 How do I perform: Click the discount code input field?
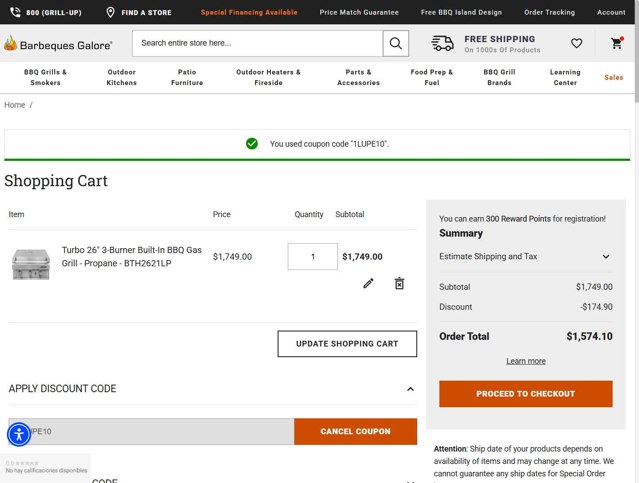(x=151, y=431)
